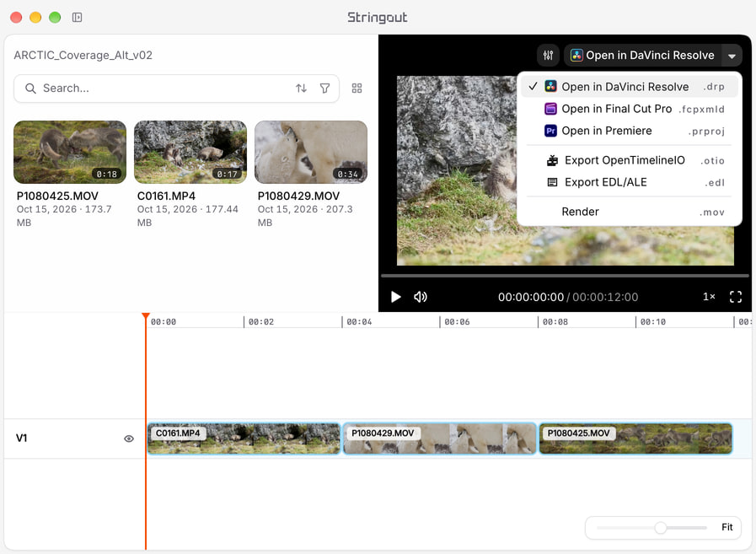
Task: Click the 00:00:00:00 current timecode
Action: (531, 298)
